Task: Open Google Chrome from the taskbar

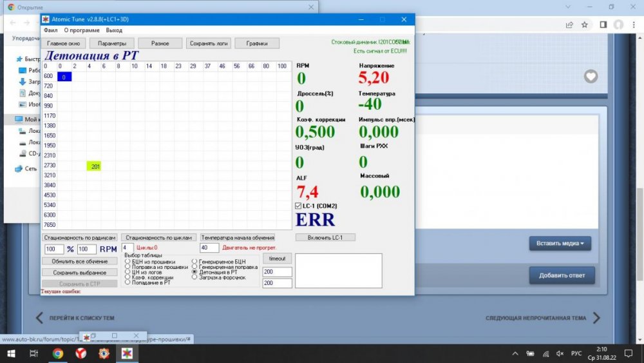Action: pos(57,353)
